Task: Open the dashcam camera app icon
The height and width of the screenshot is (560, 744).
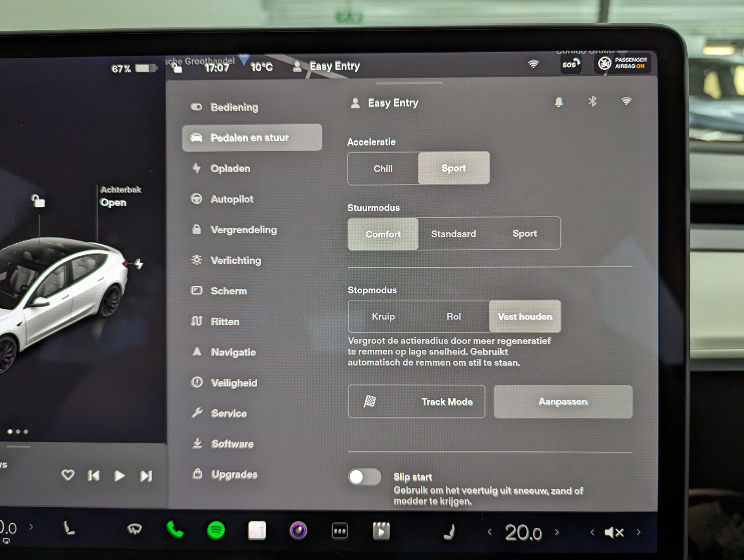Action: [x=298, y=531]
